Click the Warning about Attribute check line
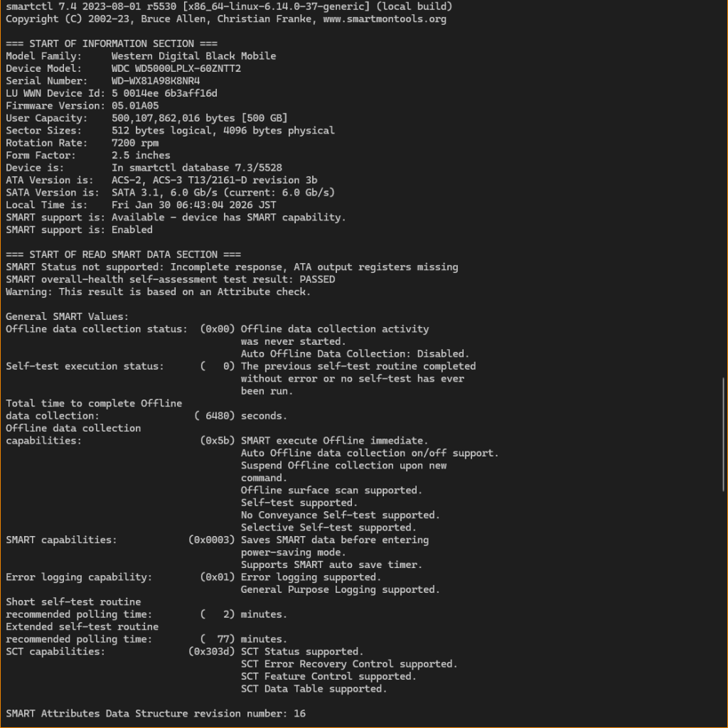Screen dimensions: 728x728 [159, 291]
